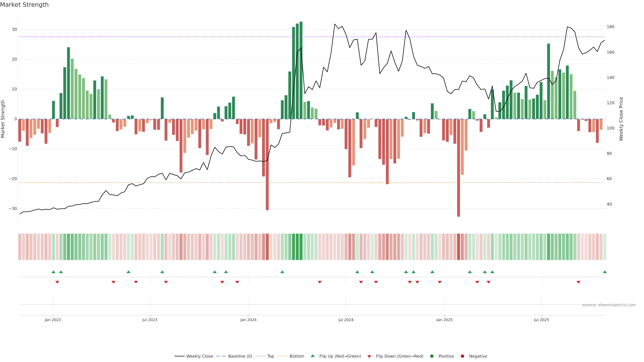
Task: Click the Flip Up green triangle legend icon
Action: coord(312,356)
